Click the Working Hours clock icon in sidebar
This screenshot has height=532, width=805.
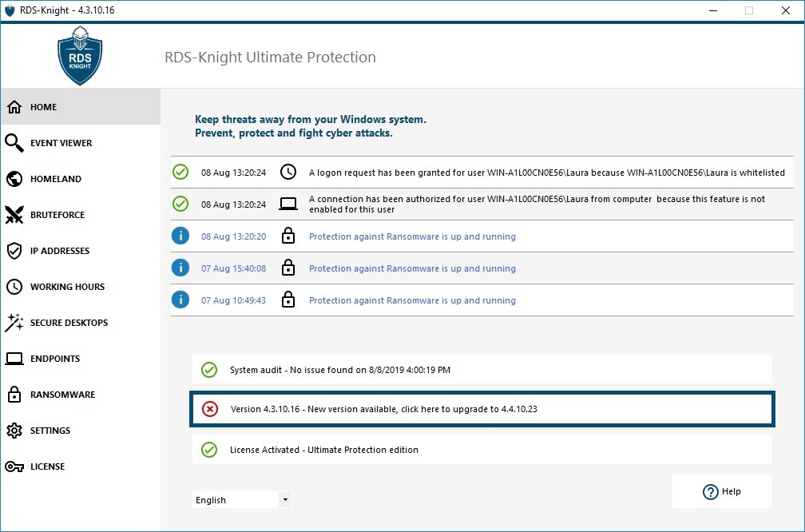14,287
